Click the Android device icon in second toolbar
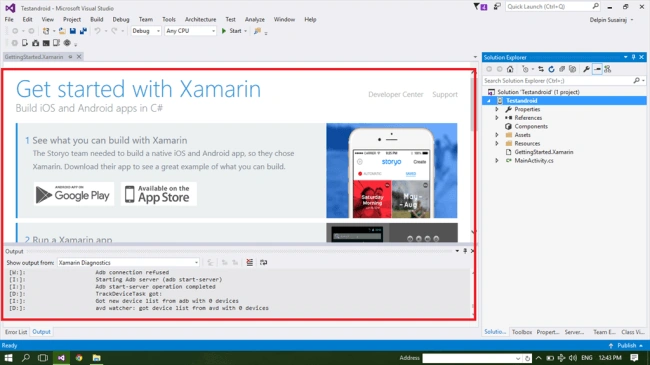 [x=25, y=43]
